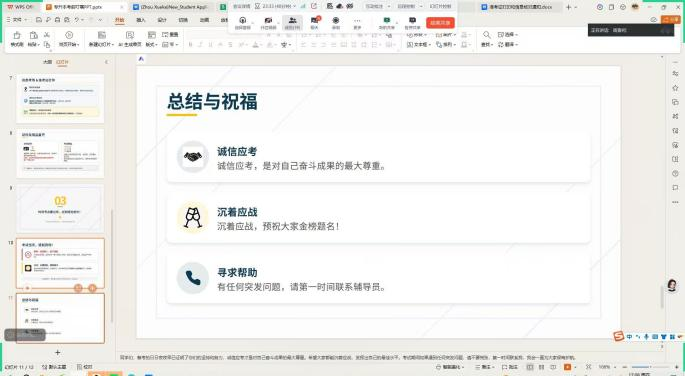Image resolution: width=685 pixels, height=376 pixels.
Task: Click Pause Share icon in meeting bar
Action: click(412, 21)
